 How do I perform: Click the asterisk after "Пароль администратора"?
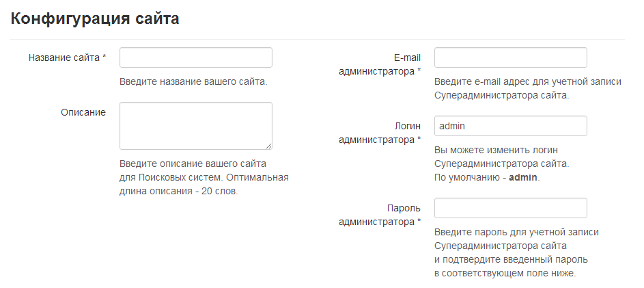pos(419,222)
